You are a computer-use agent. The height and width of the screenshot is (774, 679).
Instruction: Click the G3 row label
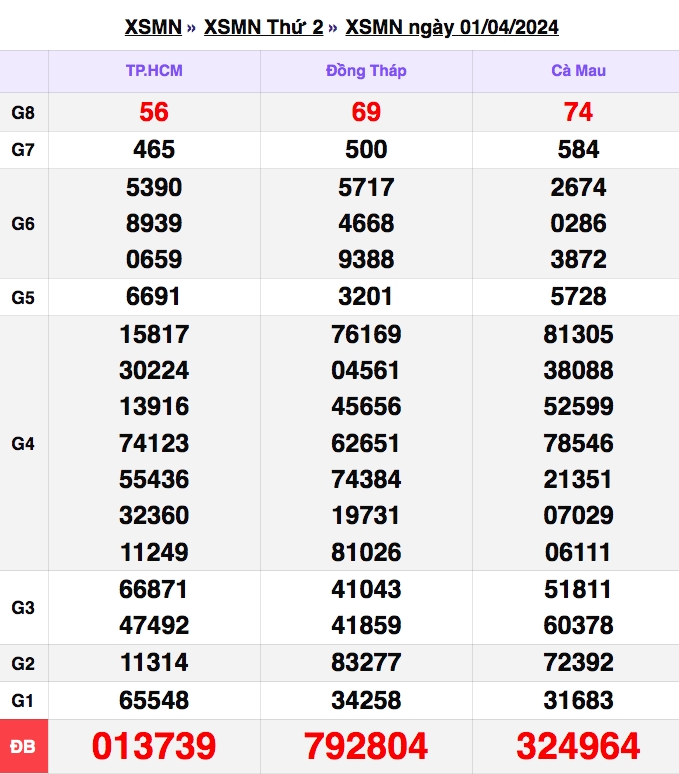[x=23, y=608]
